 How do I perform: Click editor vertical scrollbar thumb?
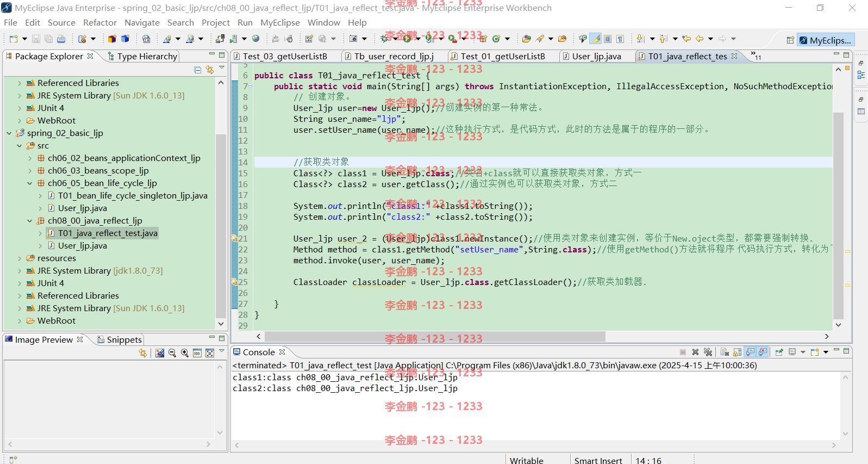point(838,216)
